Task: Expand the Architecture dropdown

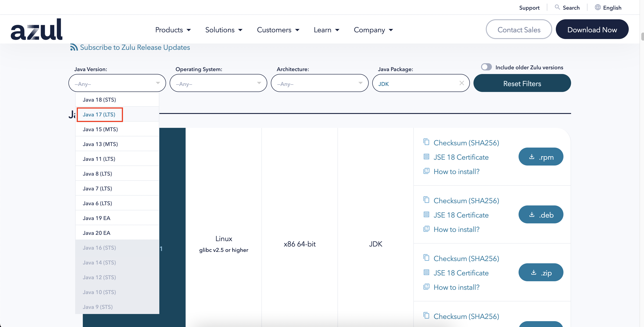Action: (x=319, y=83)
